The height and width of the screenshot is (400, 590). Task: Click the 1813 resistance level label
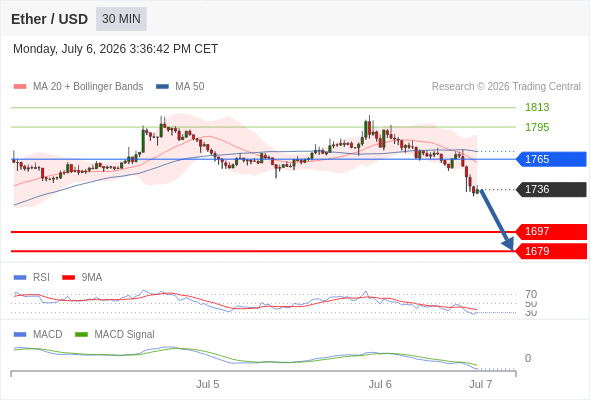point(537,107)
